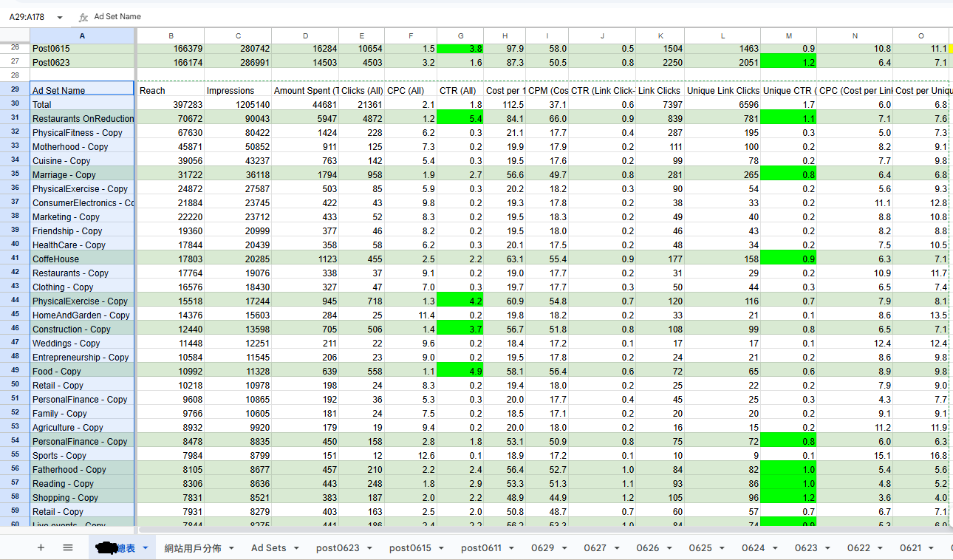Click the Reach header cell
The width and height of the screenshot is (953, 560).
[170, 91]
